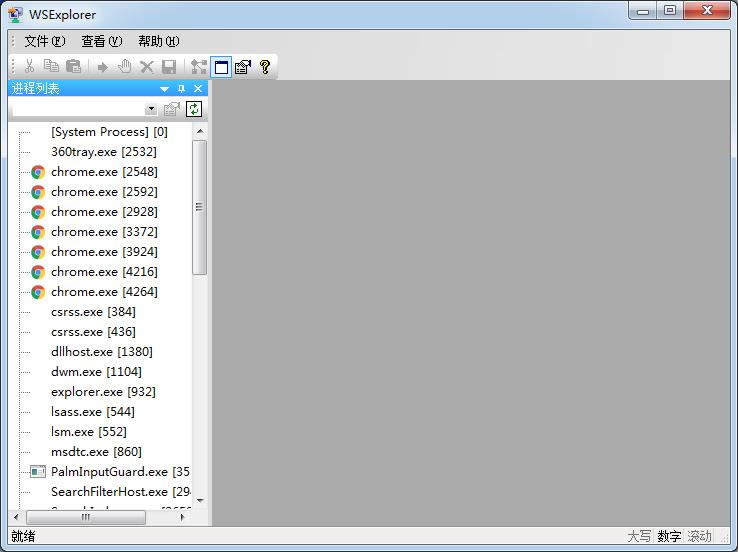
Task: Open the 帮助 menu
Action: [x=158, y=41]
